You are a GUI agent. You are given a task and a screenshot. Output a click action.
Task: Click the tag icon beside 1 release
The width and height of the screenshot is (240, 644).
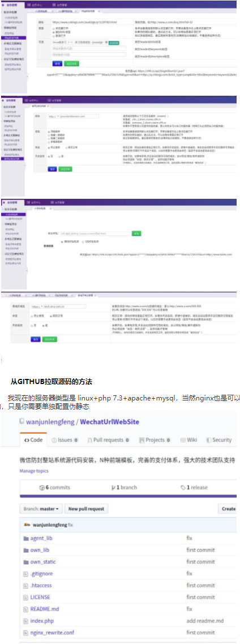(183, 488)
